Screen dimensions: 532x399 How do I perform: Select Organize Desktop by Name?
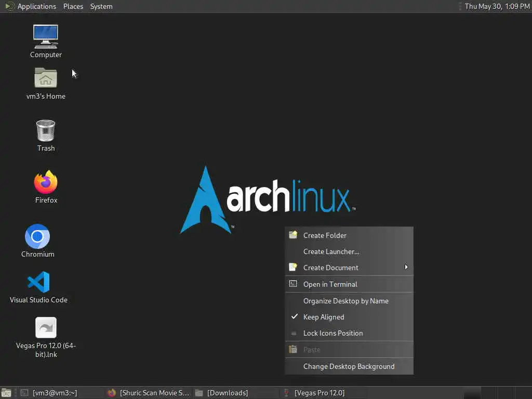point(349,301)
